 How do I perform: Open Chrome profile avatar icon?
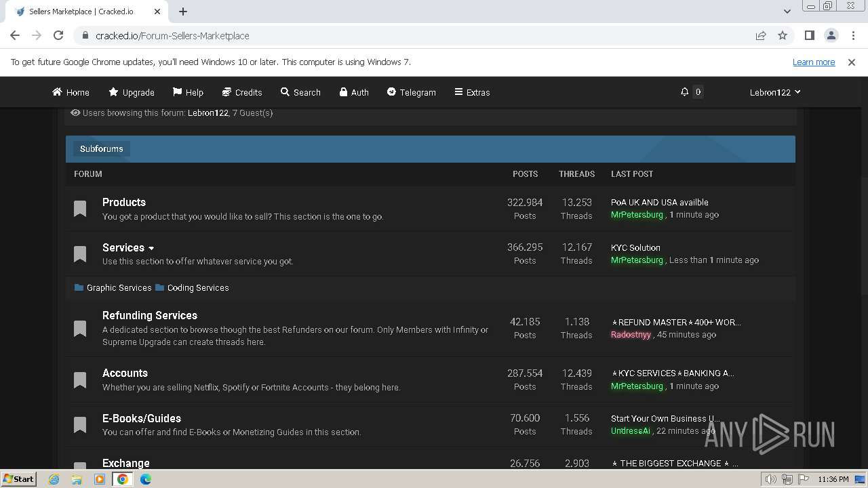(x=831, y=35)
